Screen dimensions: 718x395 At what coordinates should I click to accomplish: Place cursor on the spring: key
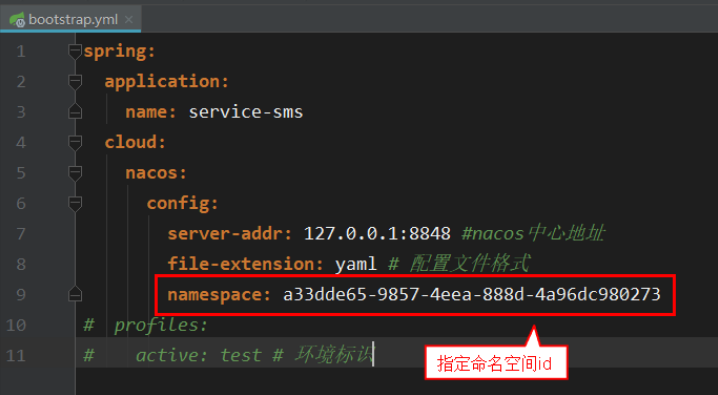click(120, 51)
